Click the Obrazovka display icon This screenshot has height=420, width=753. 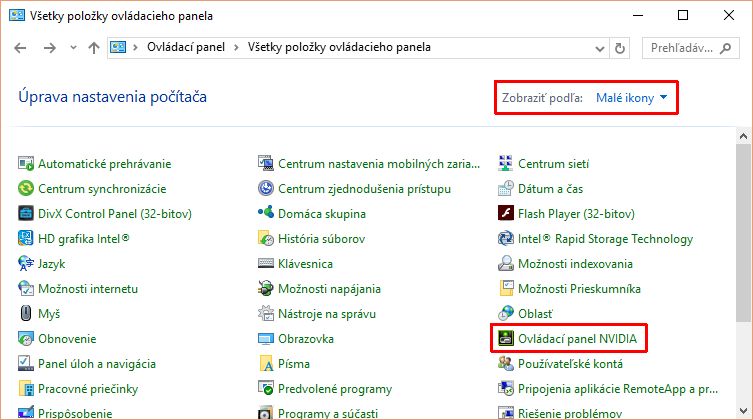[266, 338]
